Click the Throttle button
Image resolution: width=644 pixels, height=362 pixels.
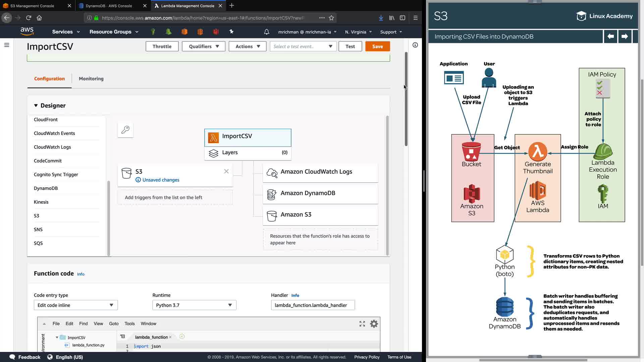point(162,46)
